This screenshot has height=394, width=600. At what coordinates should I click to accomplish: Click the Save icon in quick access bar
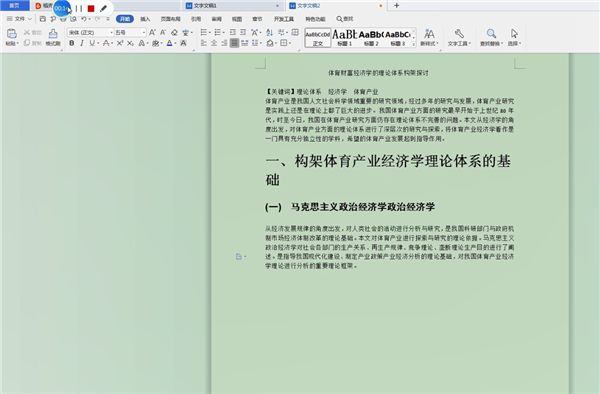pyautogui.click(x=42, y=19)
